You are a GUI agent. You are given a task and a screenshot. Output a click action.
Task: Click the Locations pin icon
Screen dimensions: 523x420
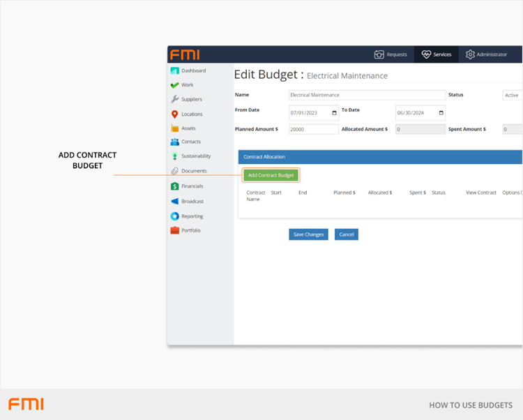tap(175, 114)
